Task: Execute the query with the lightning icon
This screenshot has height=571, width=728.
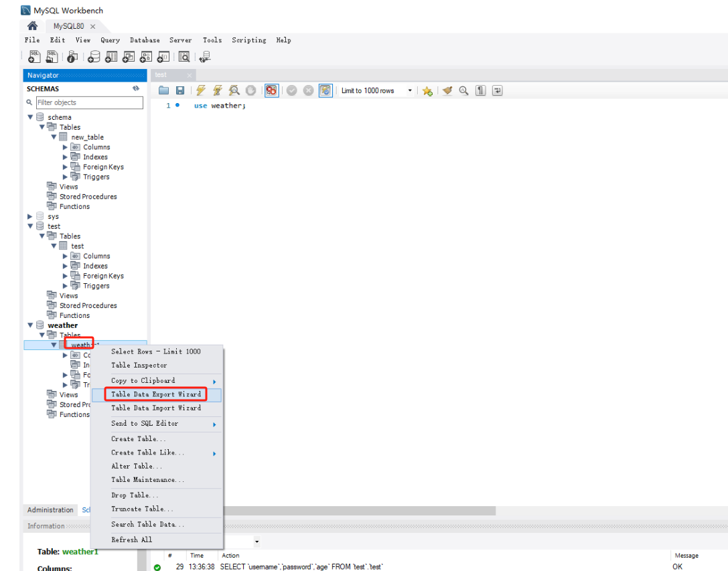Action: [200, 90]
